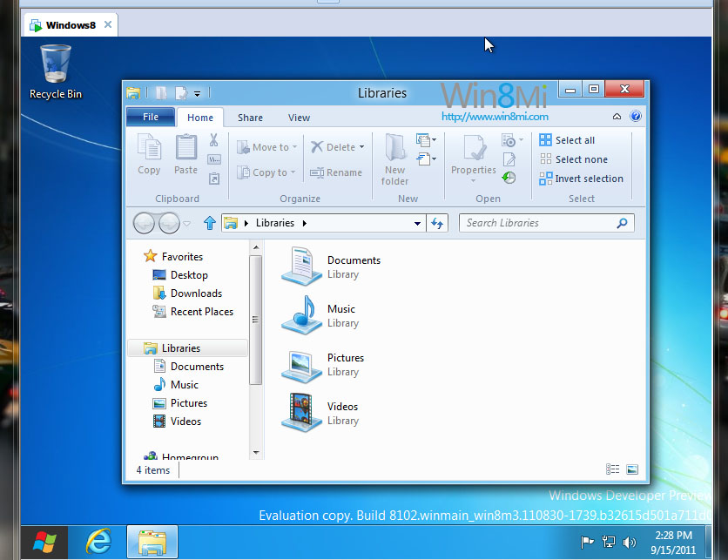This screenshot has width=728, height=560.
Task: Launch Internet Explorer from the taskbar
Action: click(x=98, y=542)
